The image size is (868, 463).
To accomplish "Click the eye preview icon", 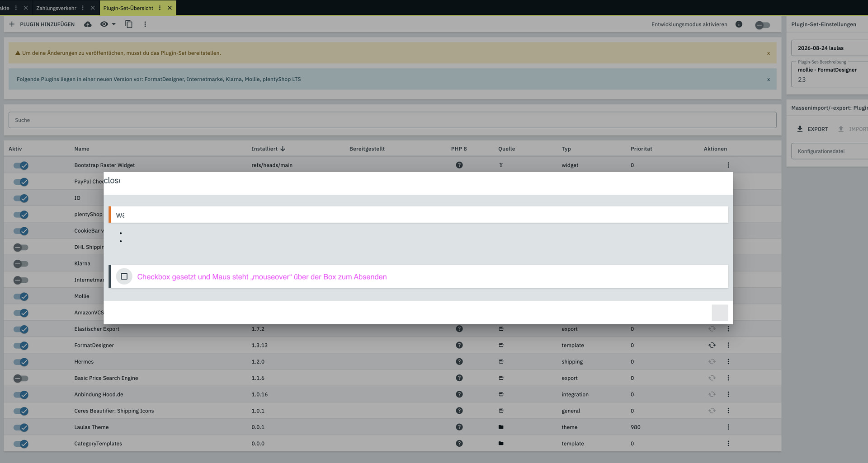I will 104,24.
